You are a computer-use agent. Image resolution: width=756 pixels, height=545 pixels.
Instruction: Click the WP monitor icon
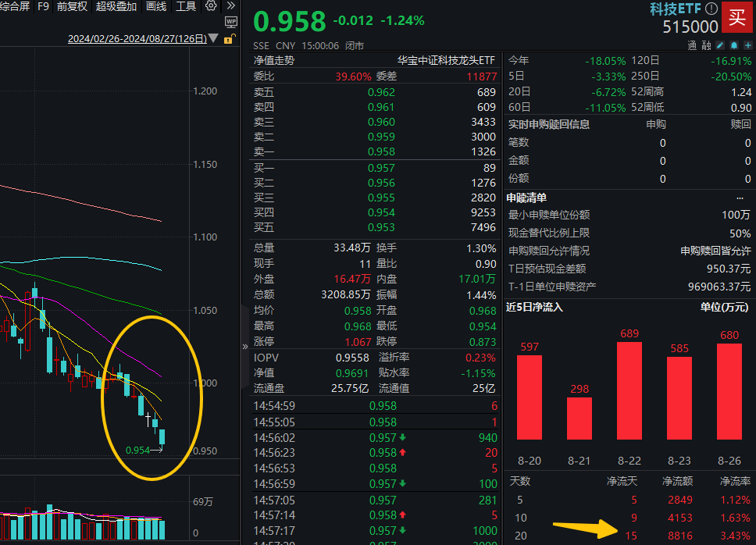pos(230,22)
